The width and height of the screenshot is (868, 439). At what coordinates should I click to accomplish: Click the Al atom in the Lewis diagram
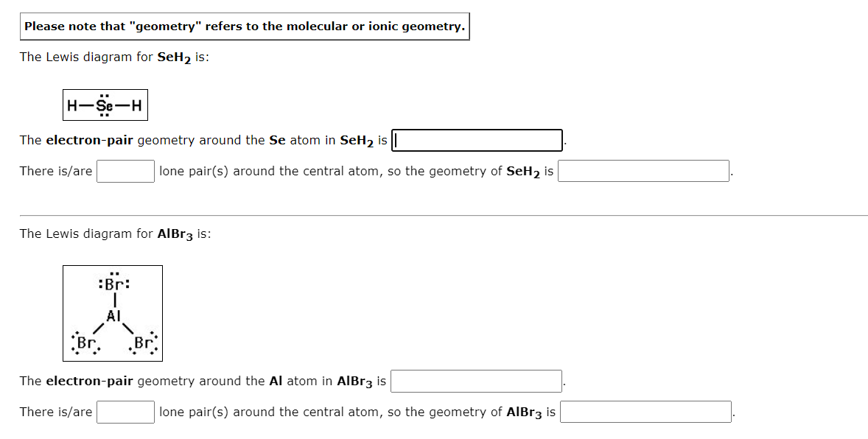pos(113,316)
